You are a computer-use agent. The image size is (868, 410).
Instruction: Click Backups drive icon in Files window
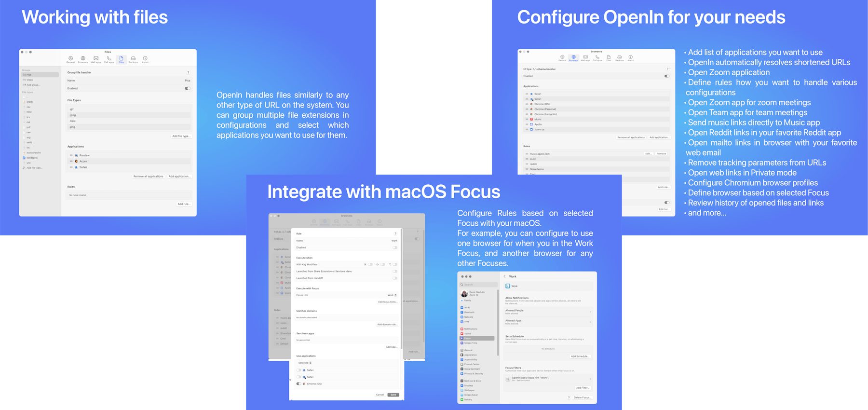pos(133,59)
